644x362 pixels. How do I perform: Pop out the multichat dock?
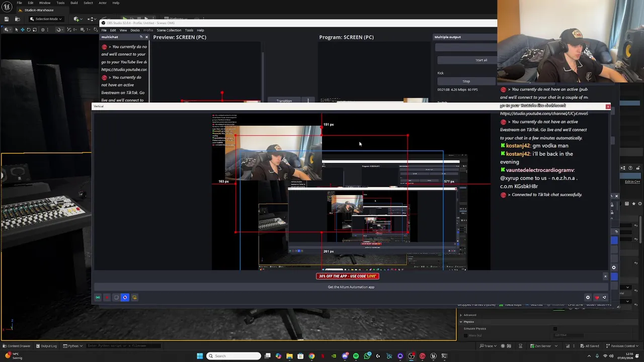click(x=141, y=37)
